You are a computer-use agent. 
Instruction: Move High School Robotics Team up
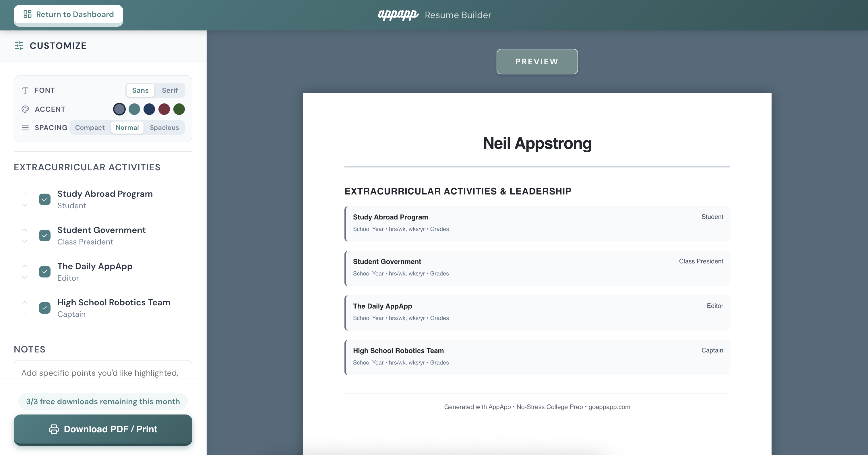pos(25,302)
